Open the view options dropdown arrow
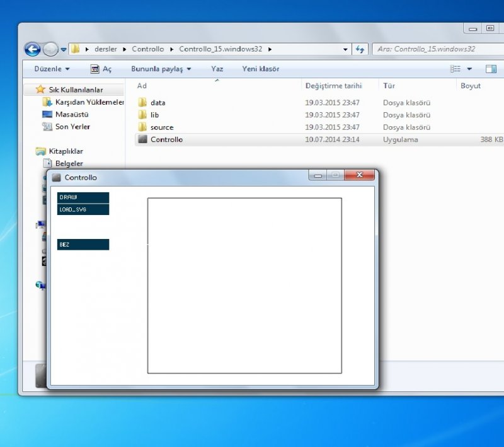 469,69
